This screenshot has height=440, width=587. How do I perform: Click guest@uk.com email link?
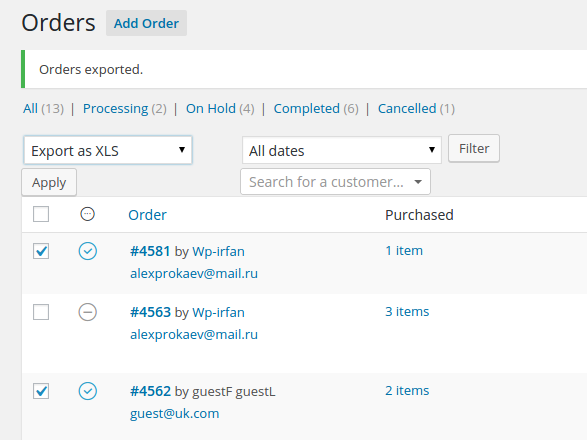[x=174, y=414]
